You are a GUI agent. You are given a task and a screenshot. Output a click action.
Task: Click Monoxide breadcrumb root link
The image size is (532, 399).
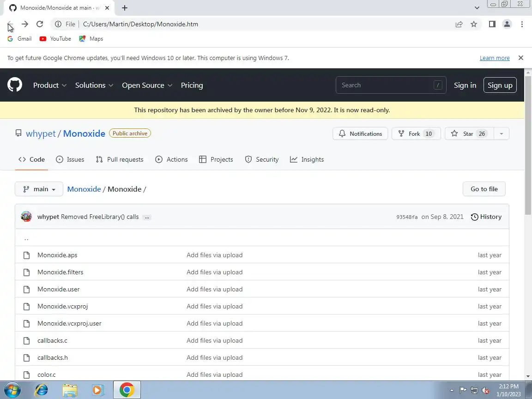(x=84, y=189)
